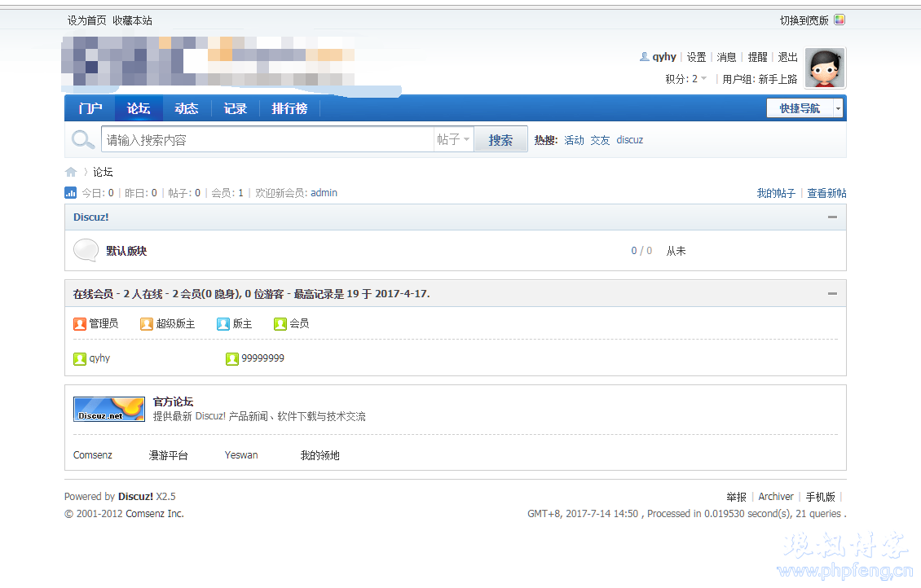Expand the 快捷导航 dropdown arrow
Screen dimensions: 921x588
tap(839, 108)
